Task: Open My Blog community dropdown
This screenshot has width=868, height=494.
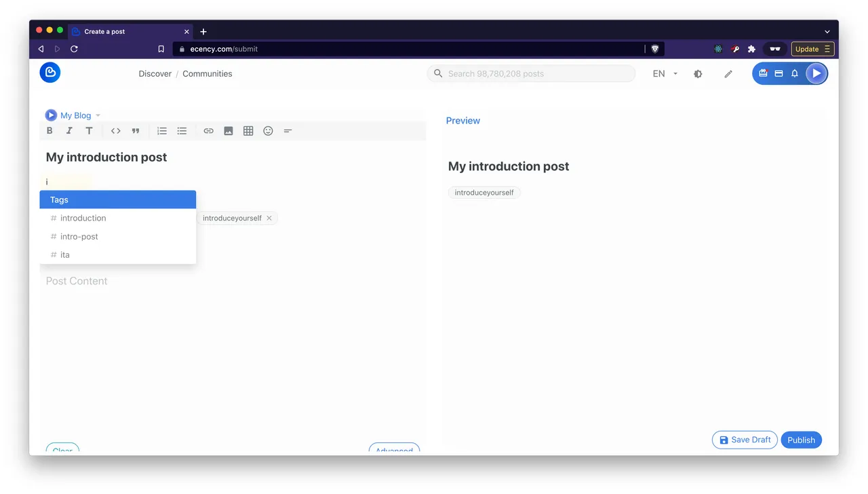Action: coord(73,115)
